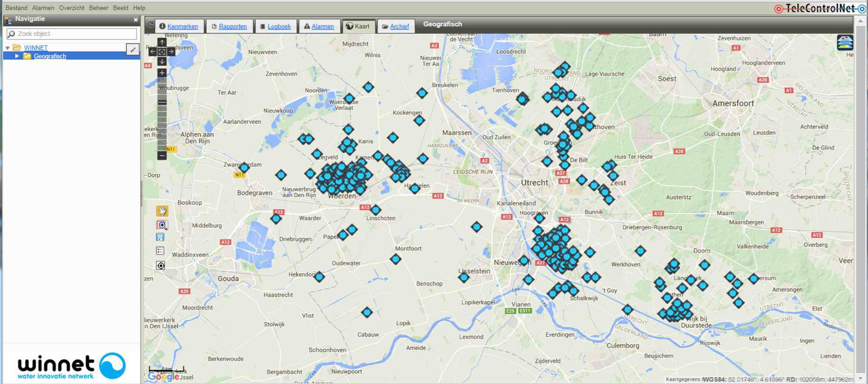Click the zoom level slider handle
The height and width of the screenshot is (384, 868).
(162, 102)
